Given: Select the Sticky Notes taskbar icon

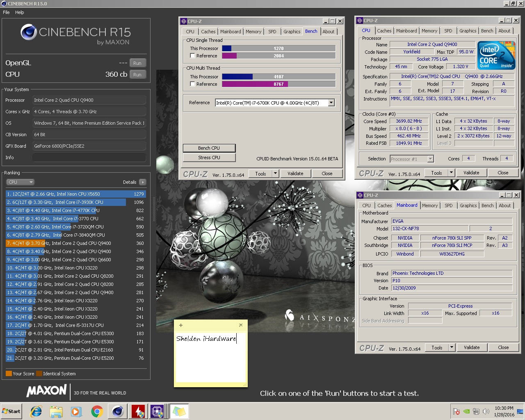Looking at the screenshot, I should [x=179, y=411].
